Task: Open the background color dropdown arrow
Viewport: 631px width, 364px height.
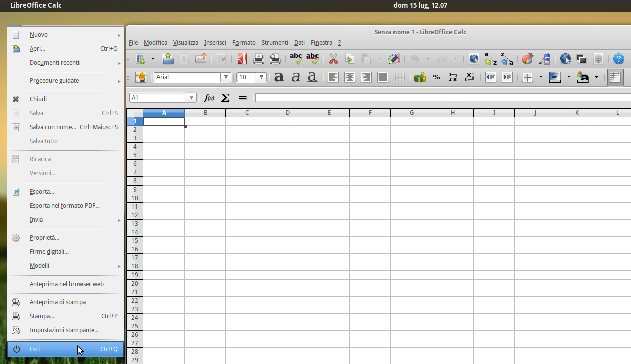Action: [x=569, y=77]
